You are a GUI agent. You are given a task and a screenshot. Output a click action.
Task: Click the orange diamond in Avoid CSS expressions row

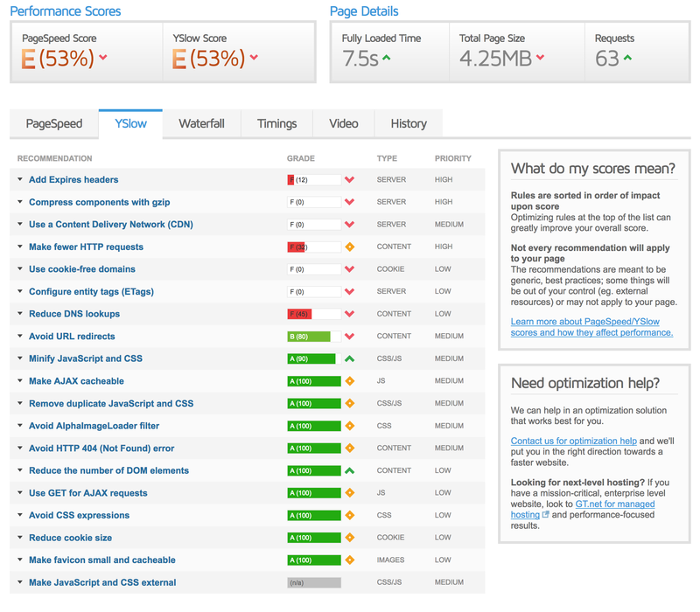pos(350,515)
